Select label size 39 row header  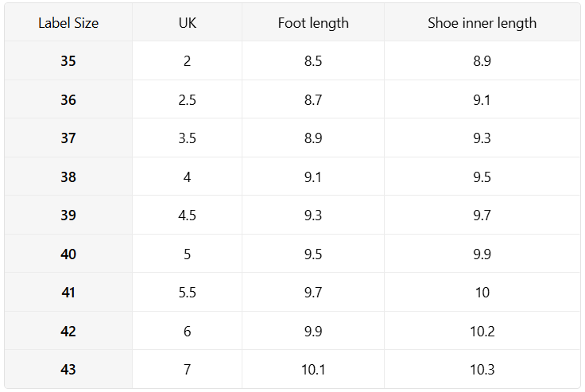click(68, 215)
